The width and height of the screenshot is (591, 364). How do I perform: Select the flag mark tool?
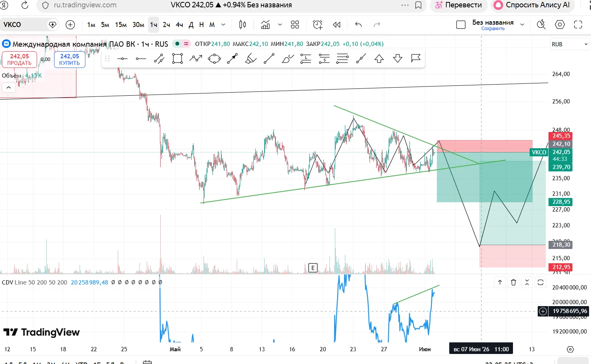pos(416,59)
